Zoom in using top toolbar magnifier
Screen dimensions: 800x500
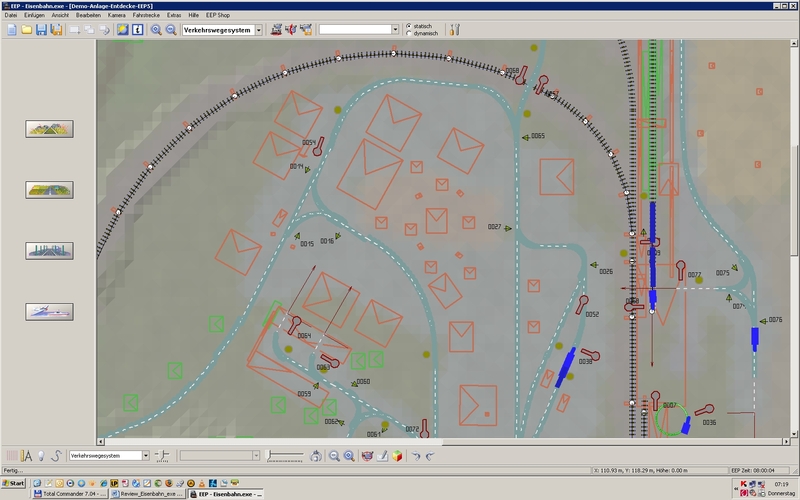[156, 30]
